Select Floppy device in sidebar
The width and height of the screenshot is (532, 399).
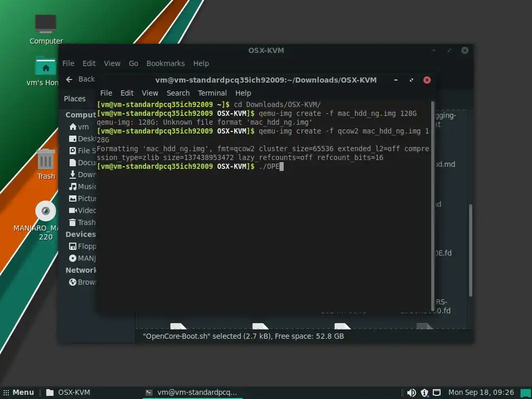point(83,246)
